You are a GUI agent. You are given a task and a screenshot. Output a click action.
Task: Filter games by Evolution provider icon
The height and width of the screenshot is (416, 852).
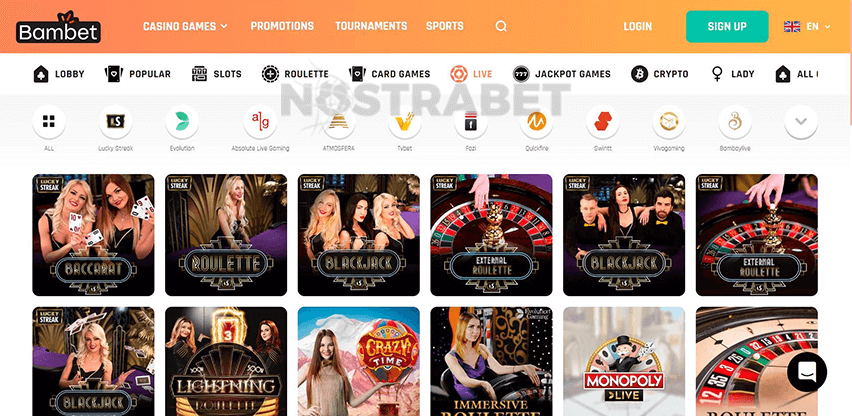[182, 122]
